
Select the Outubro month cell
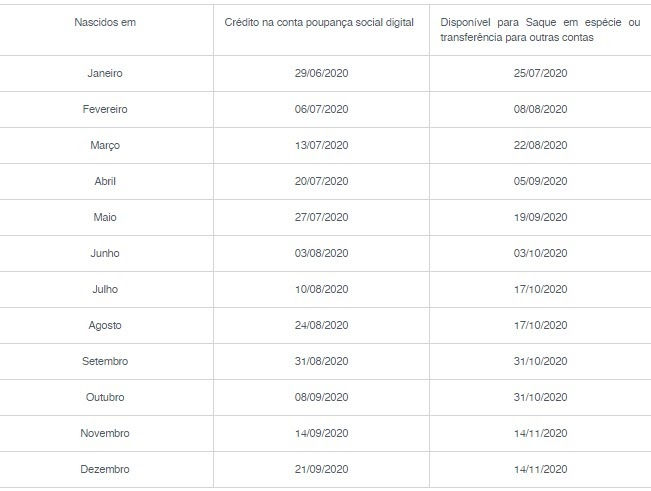[105, 398]
